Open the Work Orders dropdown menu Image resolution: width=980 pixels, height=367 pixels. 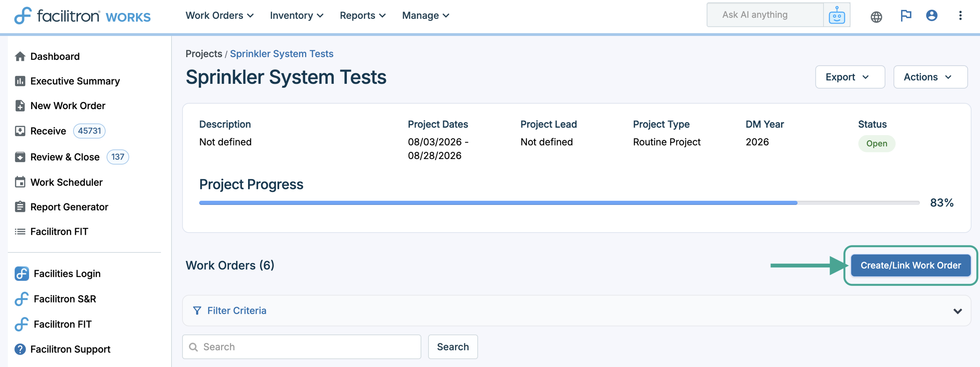click(x=219, y=15)
